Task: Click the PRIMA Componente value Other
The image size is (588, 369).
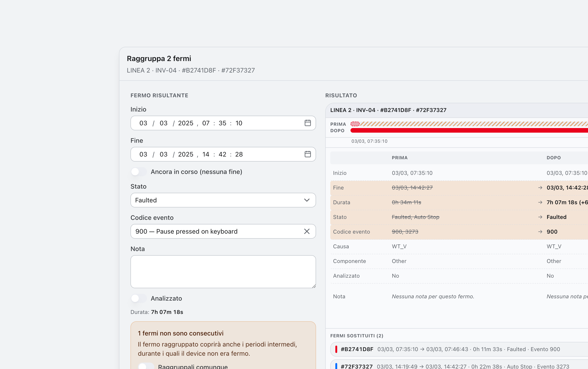Action: (399, 261)
